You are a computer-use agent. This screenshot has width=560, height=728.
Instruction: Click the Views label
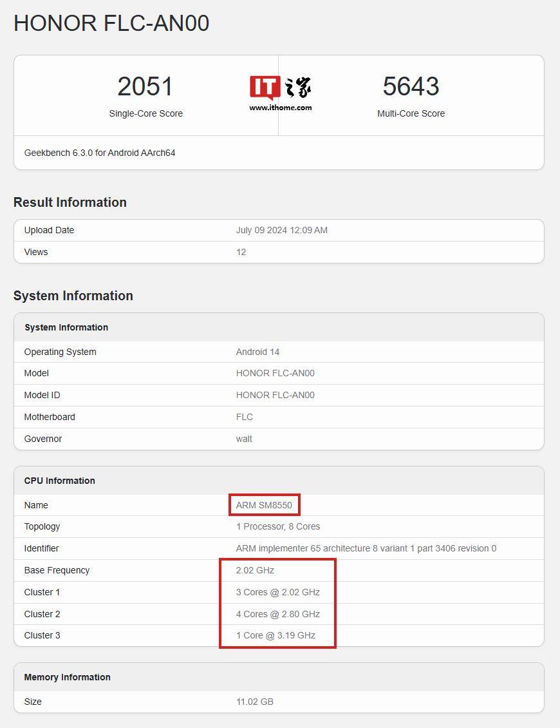click(x=36, y=252)
